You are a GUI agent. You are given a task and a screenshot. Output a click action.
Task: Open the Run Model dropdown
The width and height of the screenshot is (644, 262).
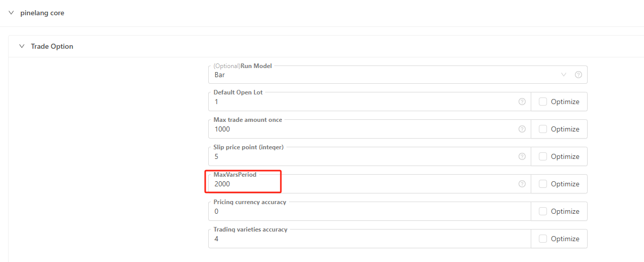386,75
